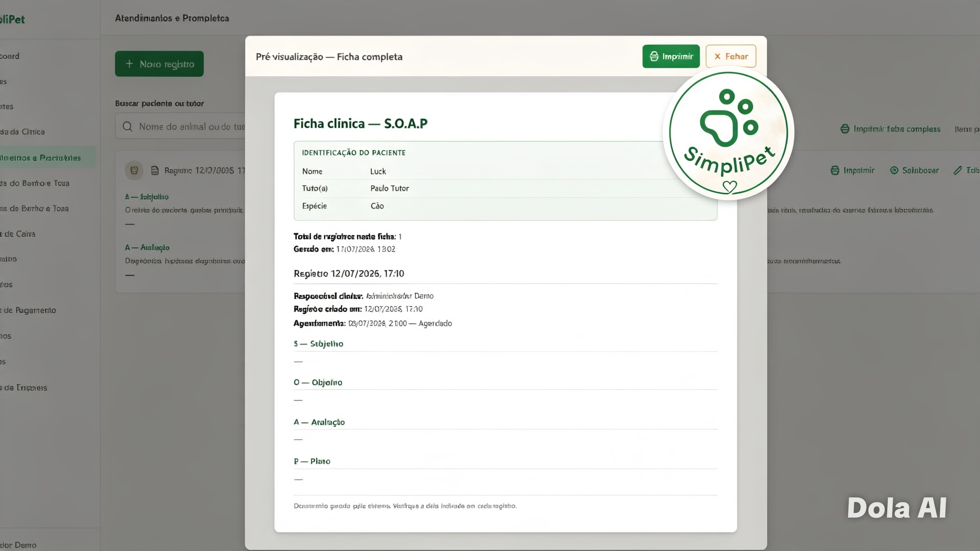Click the magnifier icon in search field

[x=127, y=127]
